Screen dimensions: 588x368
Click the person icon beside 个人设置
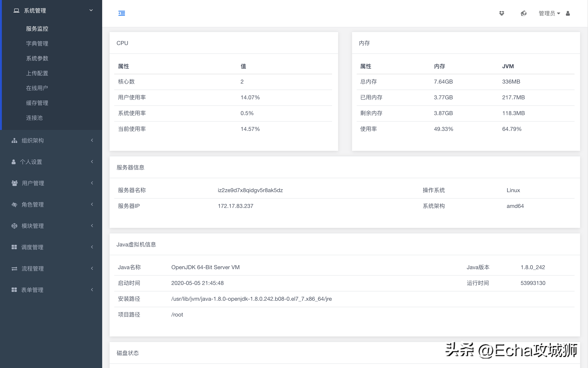[14, 162]
